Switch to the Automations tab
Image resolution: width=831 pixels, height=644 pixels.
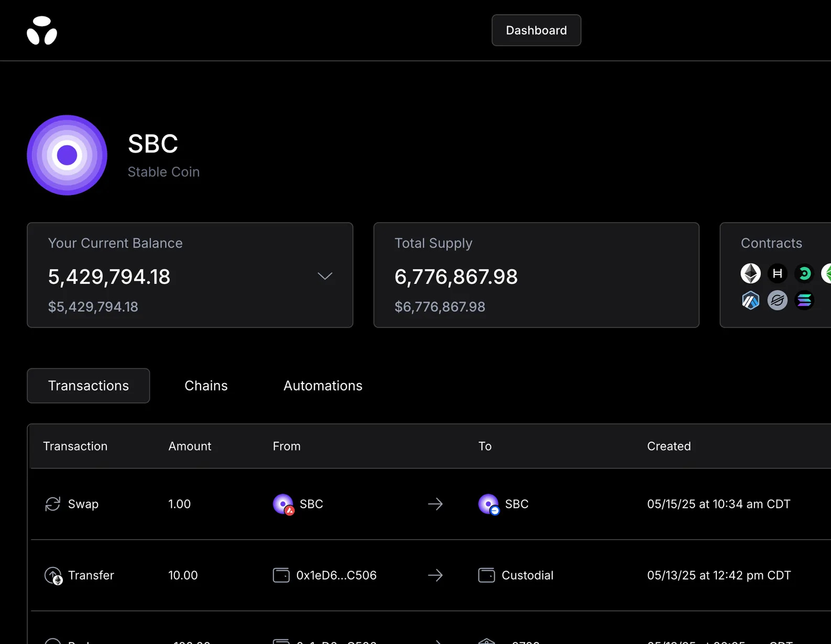(323, 386)
